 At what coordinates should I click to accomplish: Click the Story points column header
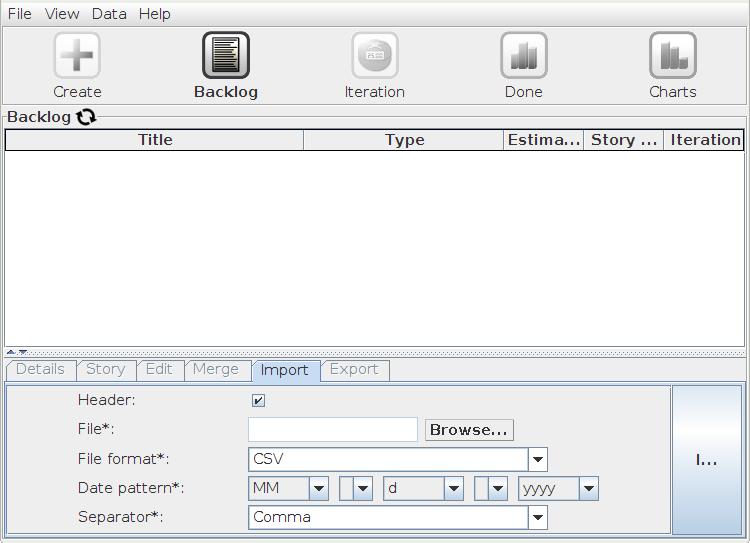coord(624,140)
